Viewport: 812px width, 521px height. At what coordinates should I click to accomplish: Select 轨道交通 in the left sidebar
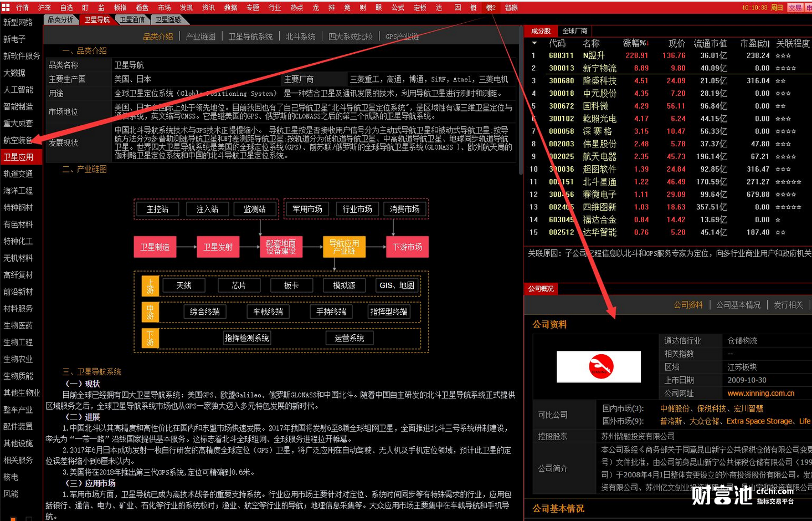coord(18,174)
